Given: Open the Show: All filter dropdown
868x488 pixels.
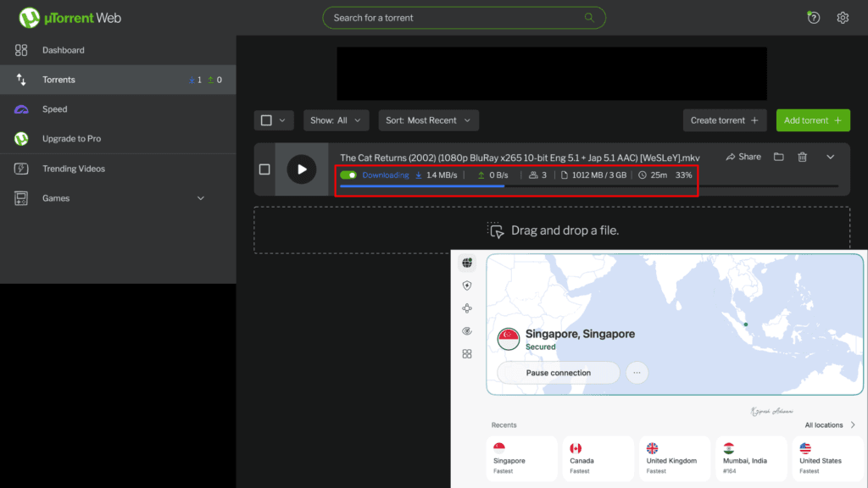Looking at the screenshot, I should [336, 120].
